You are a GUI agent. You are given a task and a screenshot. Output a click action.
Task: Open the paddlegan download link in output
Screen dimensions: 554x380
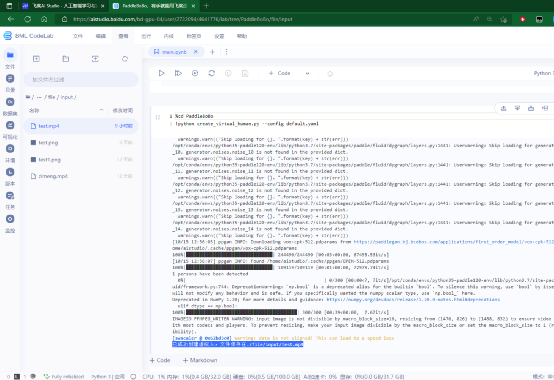(454, 242)
